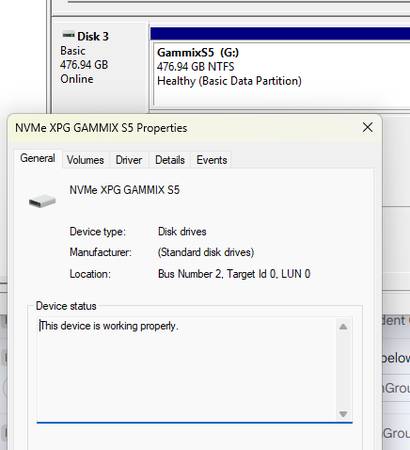Screen dimensions: 410x450
Task: Click the (Standard disk drives) manufacturer value
Action: point(206,252)
